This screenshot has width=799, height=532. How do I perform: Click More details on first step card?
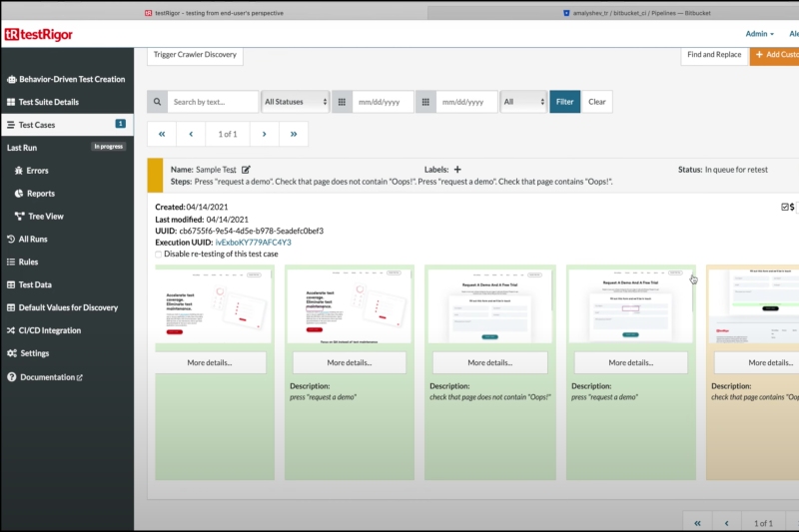[x=210, y=363]
